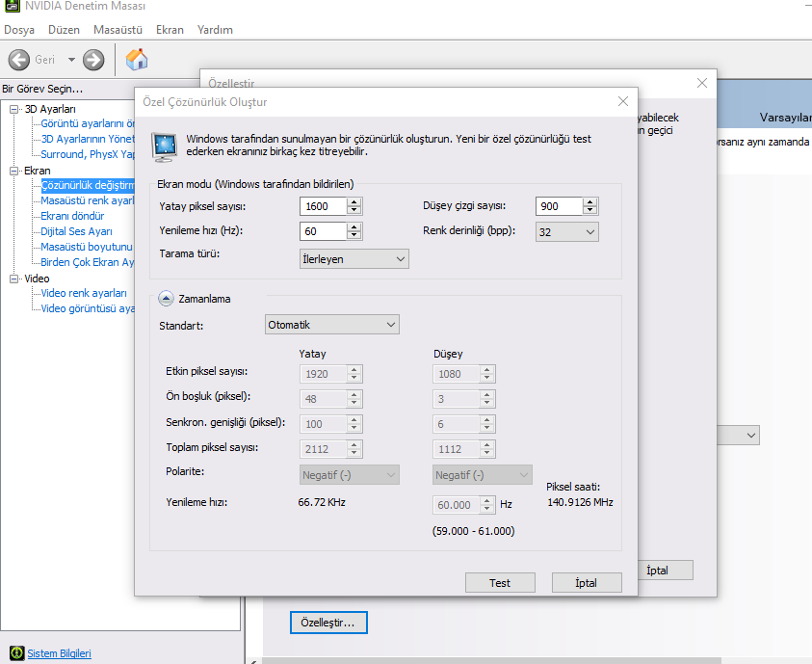Viewport: 812px width, 664px height.
Task: Open the Home icon in toolbar
Action: pos(137,60)
